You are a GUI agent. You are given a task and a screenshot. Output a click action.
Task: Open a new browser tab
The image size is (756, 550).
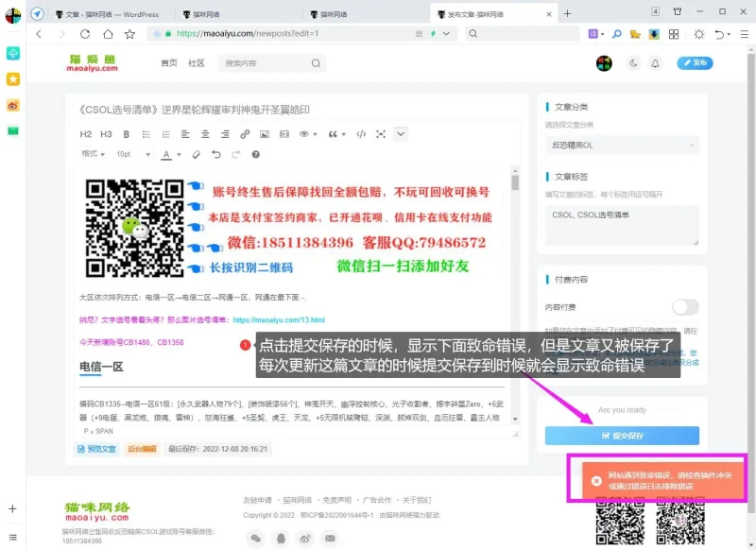[568, 14]
